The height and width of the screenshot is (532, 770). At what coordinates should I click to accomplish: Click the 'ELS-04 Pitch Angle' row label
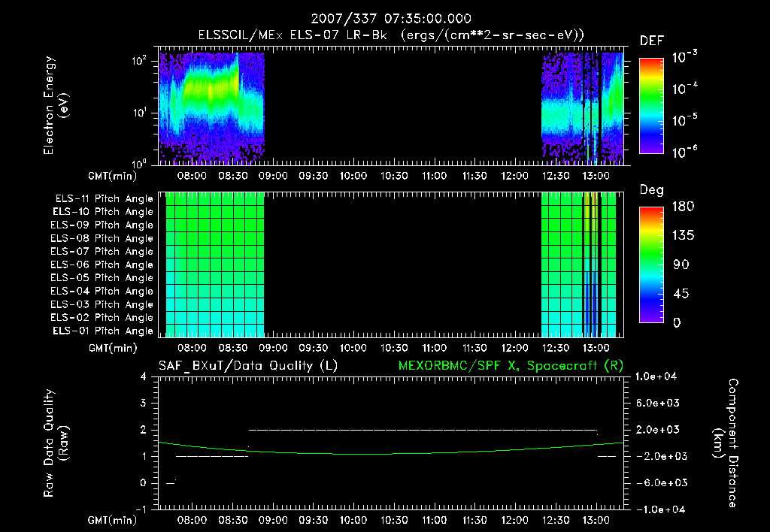[x=102, y=291]
